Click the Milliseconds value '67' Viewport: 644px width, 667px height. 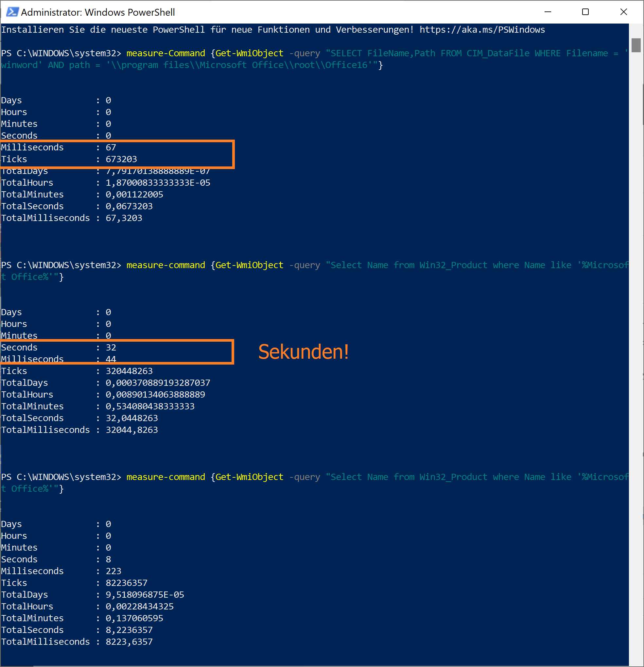point(111,147)
